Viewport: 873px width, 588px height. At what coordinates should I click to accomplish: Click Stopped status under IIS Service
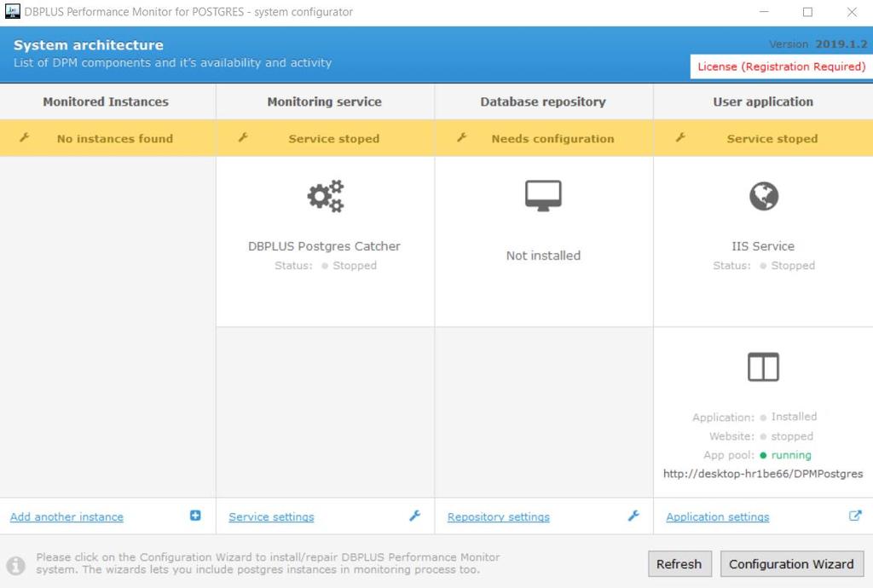click(x=793, y=265)
